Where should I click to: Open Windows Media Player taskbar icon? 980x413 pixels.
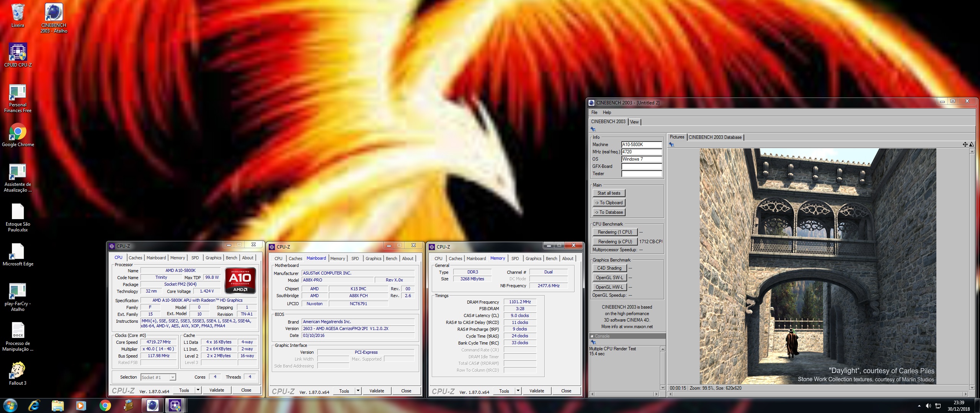click(x=81, y=405)
